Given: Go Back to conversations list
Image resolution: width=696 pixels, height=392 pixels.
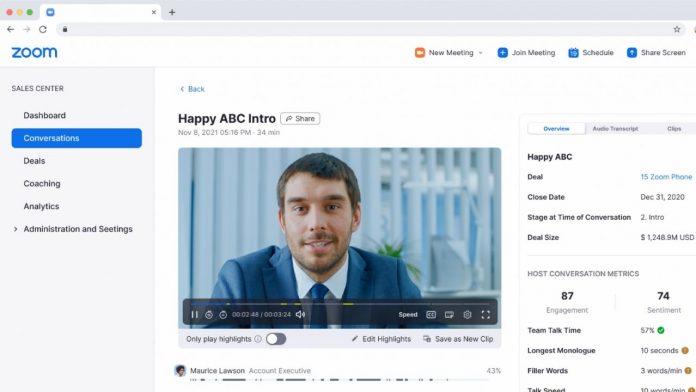Looking at the screenshot, I should point(192,89).
